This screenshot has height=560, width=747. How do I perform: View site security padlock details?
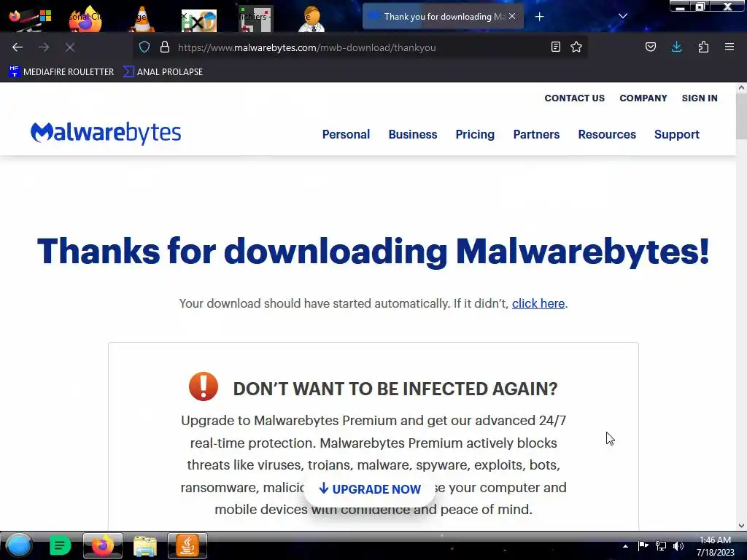click(165, 47)
